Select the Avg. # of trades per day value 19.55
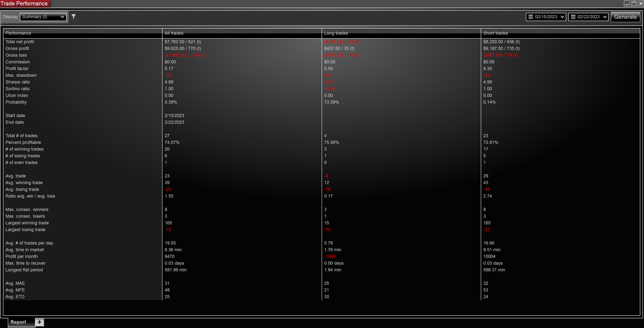Screen dimensions: 644x328 pos(170,243)
